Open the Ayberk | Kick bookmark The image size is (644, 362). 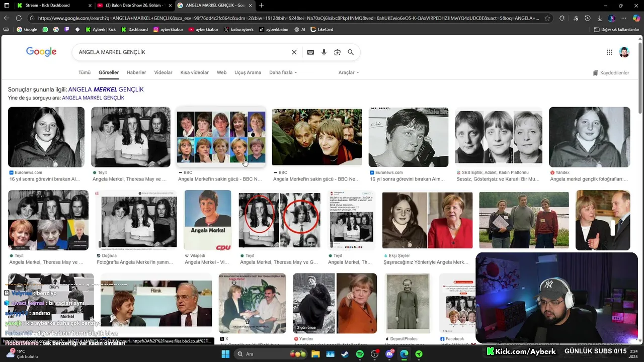(x=101, y=30)
